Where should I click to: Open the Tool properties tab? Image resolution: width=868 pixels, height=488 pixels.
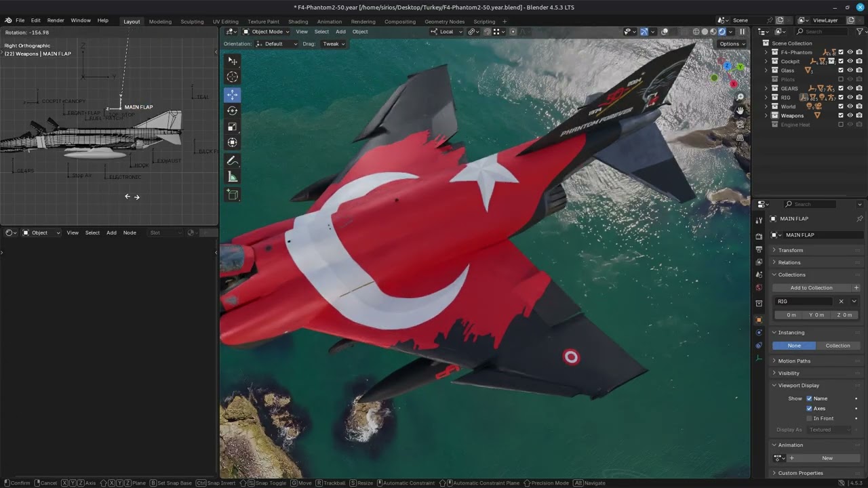pos(759,219)
